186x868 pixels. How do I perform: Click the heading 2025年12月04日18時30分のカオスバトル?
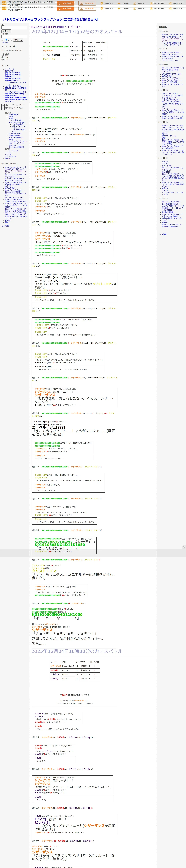pos(77,651)
